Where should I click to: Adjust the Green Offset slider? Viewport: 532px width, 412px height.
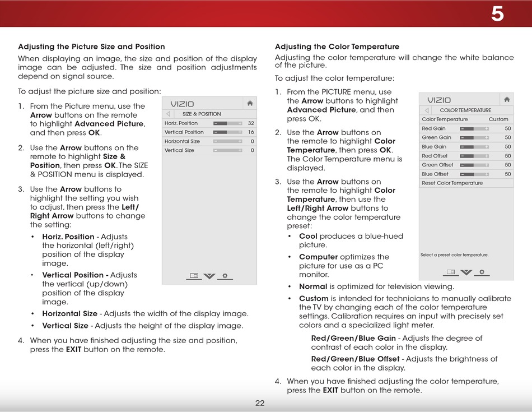(474, 165)
